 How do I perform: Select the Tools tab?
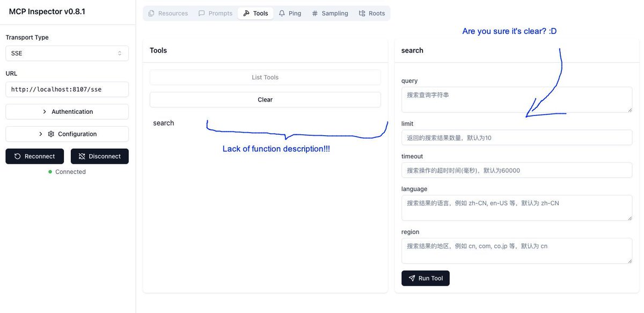255,13
